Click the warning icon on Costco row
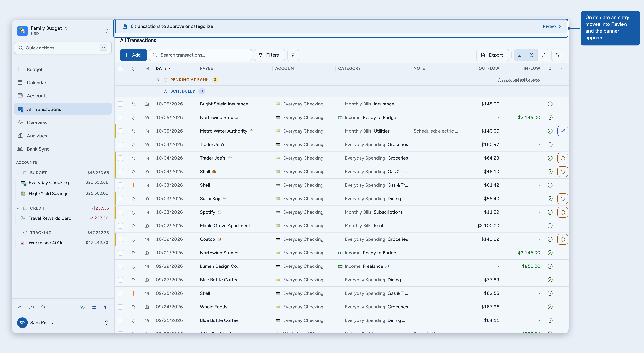Screen dimensions: 644x353 pos(563,239)
